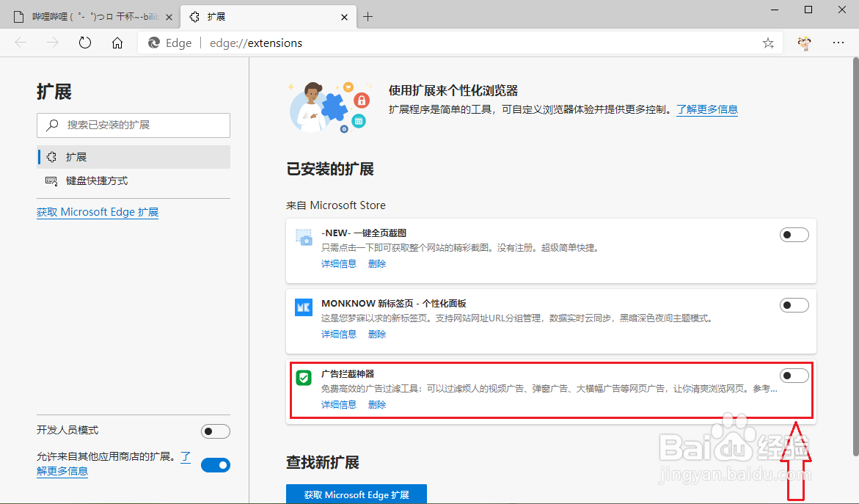Image resolution: width=859 pixels, height=504 pixels.
Task: Click the back navigation arrow
Action: tap(20, 43)
